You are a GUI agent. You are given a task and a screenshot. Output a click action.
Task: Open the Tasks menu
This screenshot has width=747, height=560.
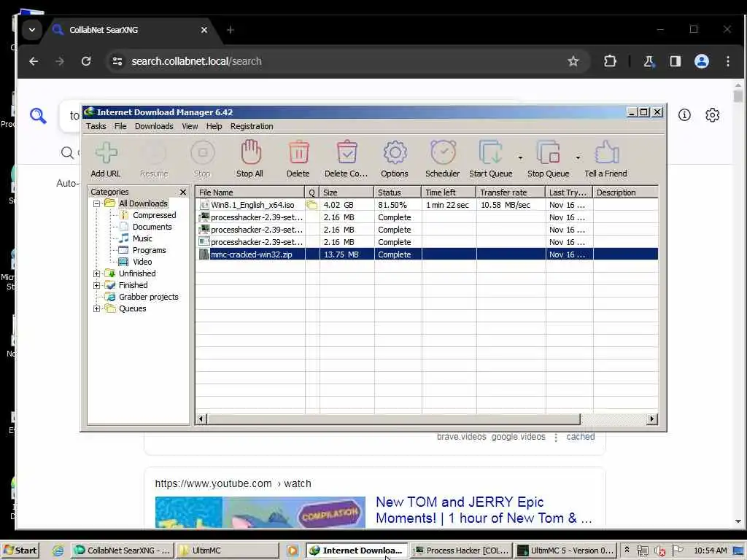[x=96, y=126]
